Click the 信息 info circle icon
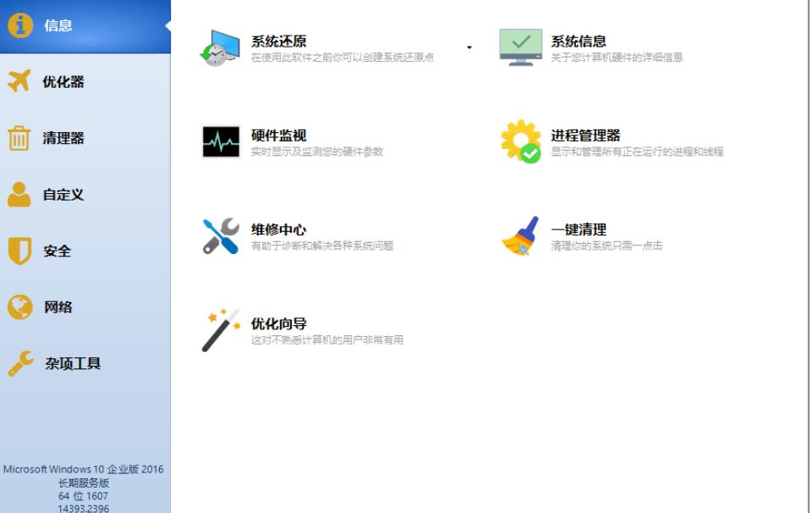Viewport: 812px width, 513px height. (x=19, y=25)
